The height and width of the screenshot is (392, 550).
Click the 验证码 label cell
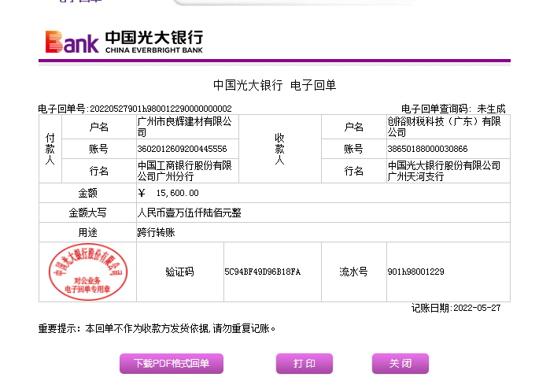tap(179, 272)
